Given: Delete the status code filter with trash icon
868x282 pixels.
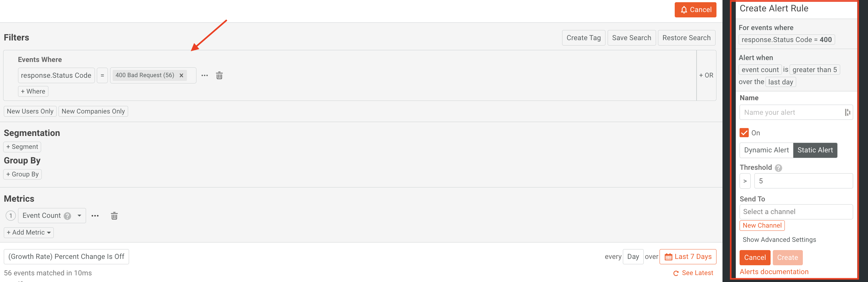Looking at the screenshot, I should click(x=219, y=75).
